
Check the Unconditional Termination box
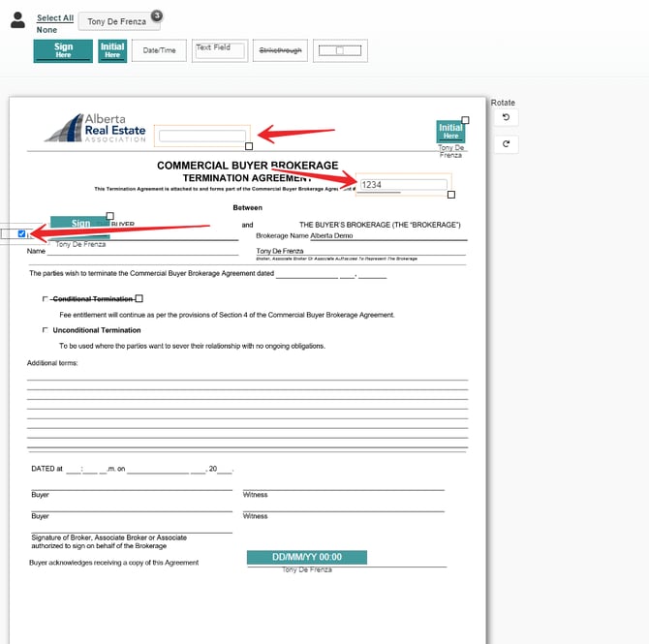(x=45, y=330)
